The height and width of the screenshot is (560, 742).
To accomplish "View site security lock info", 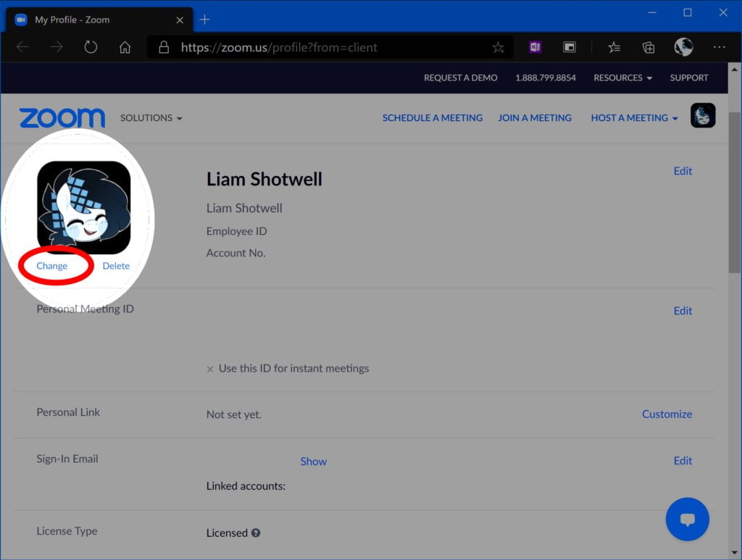I will tap(164, 47).
